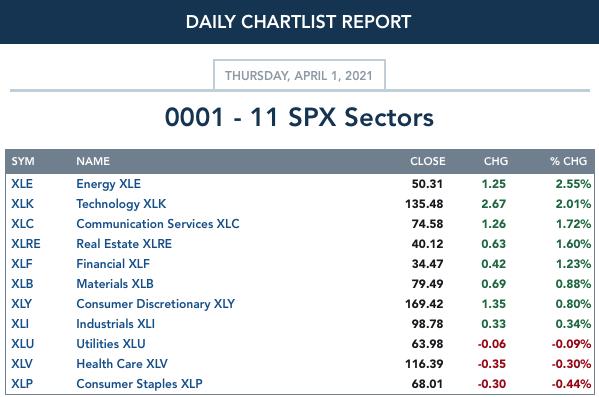This screenshot has width=599, height=397.
Task: Click Real Estate XLRE name
Action: 124,244
